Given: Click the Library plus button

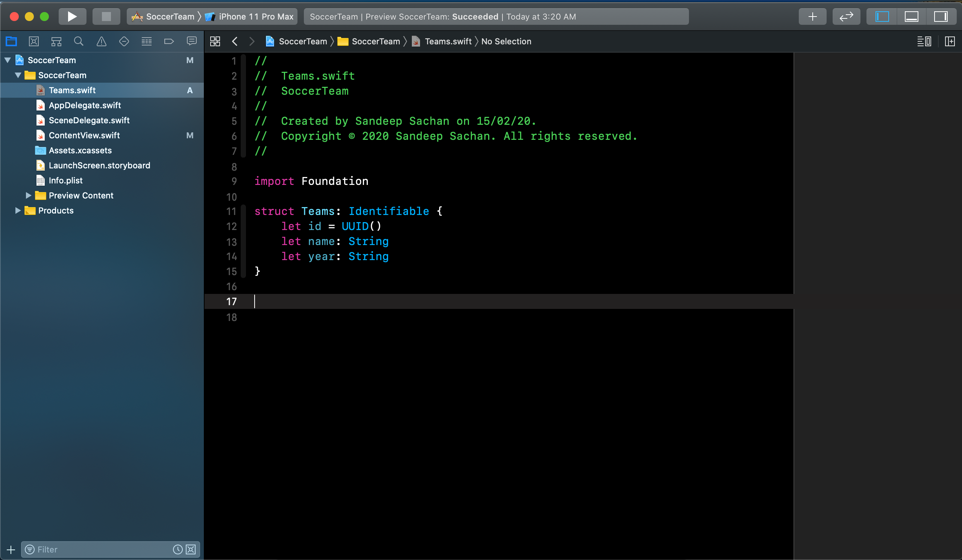Looking at the screenshot, I should (812, 17).
